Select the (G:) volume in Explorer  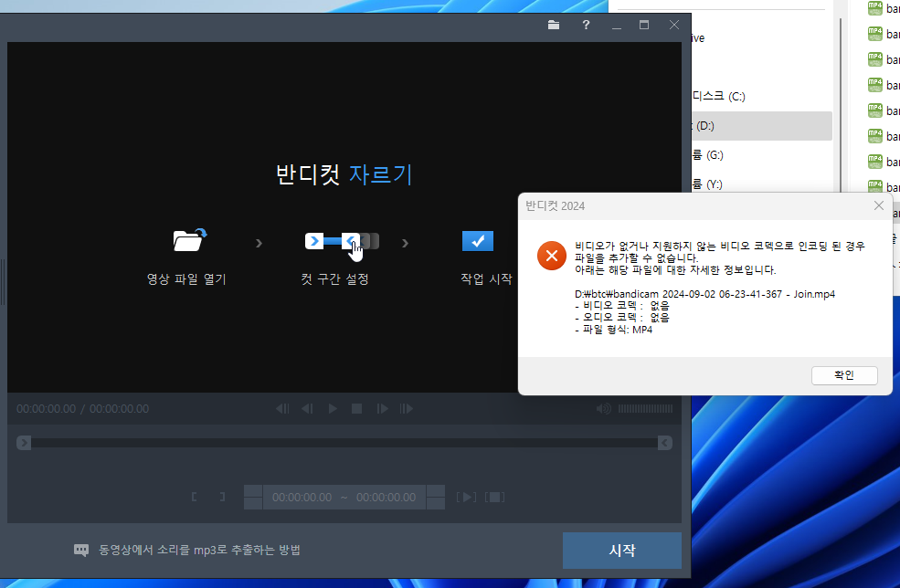point(708,155)
